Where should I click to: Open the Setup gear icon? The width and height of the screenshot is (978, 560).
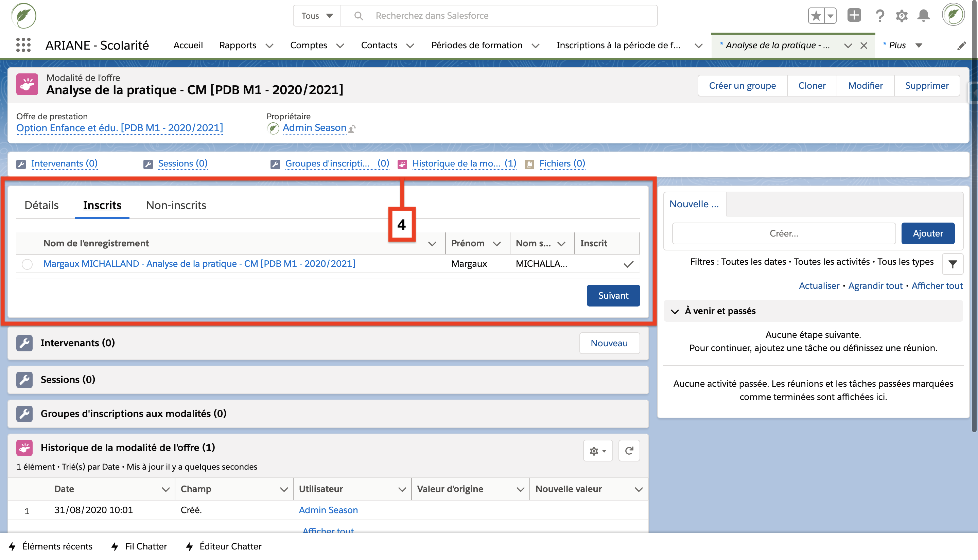tap(902, 16)
